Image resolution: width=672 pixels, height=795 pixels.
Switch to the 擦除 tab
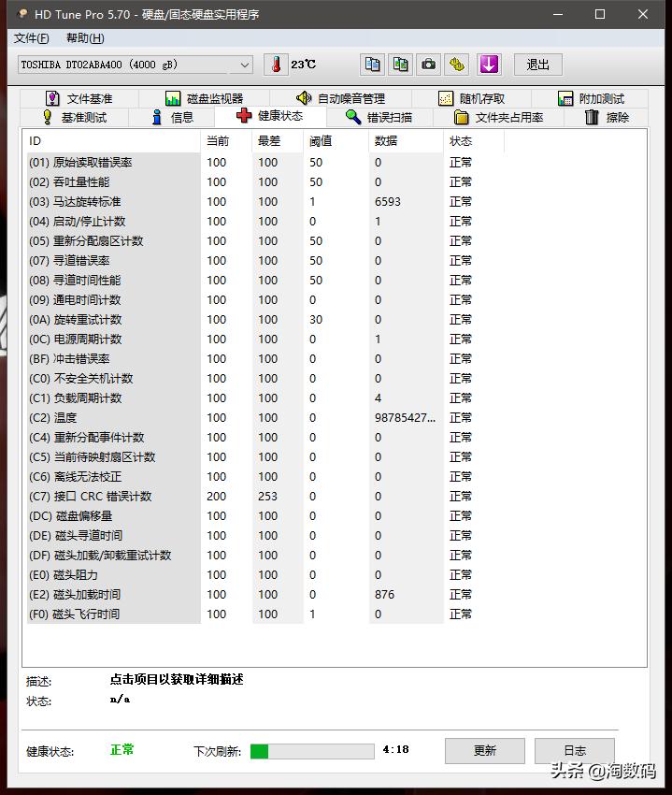pyautogui.click(x=607, y=118)
